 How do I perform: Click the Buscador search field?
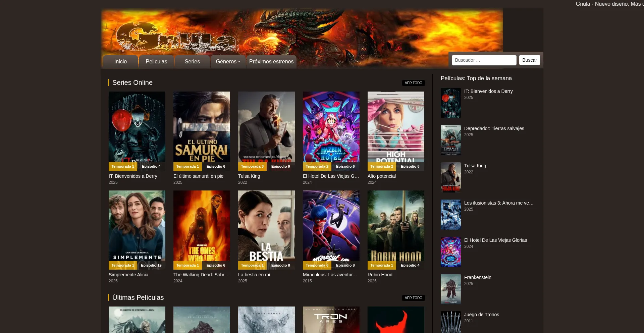click(x=484, y=60)
